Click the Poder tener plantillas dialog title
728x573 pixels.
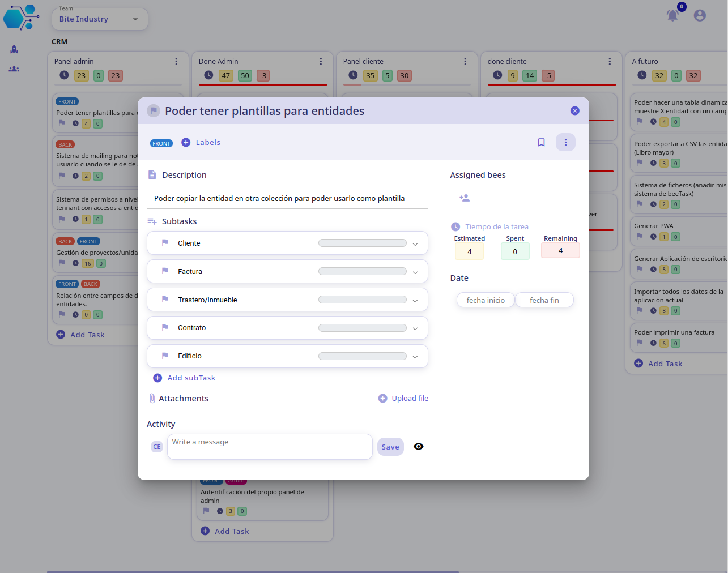(265, 111)
